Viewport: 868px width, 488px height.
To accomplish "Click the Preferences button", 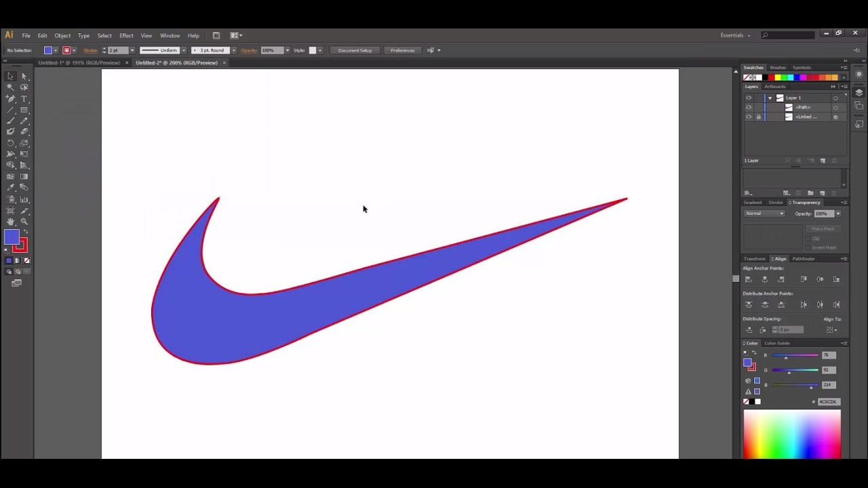I will pyautogui.click(x=402, y=50).
